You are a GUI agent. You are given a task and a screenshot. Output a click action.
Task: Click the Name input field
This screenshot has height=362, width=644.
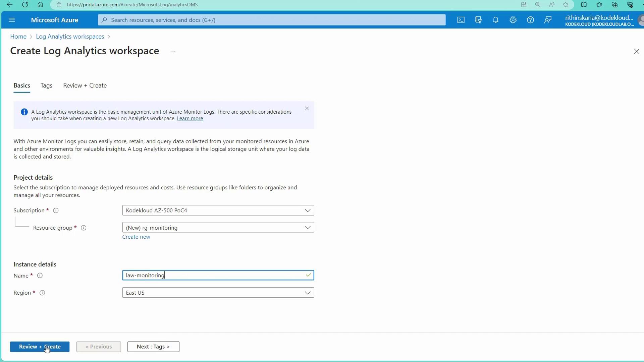[x=215, y=275]
